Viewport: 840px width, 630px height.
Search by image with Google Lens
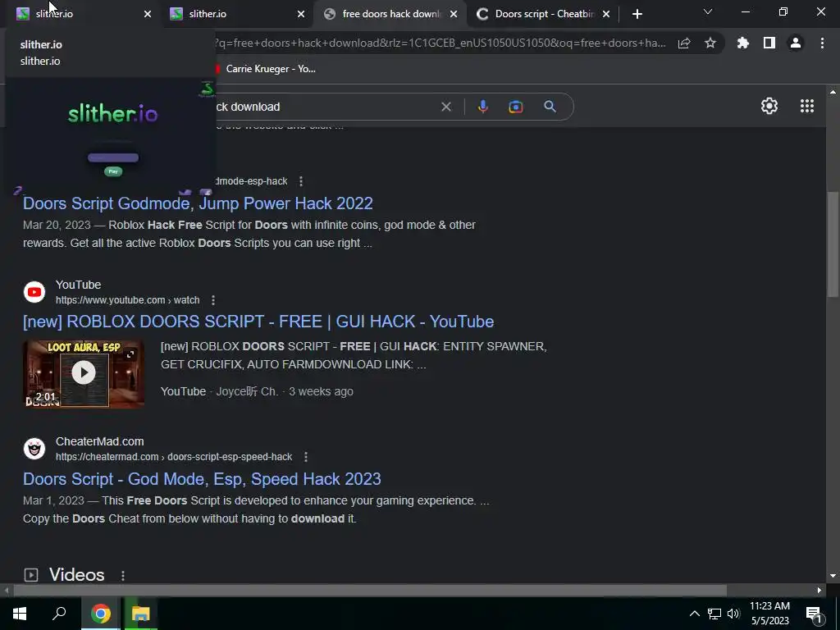tap(515, 107)
